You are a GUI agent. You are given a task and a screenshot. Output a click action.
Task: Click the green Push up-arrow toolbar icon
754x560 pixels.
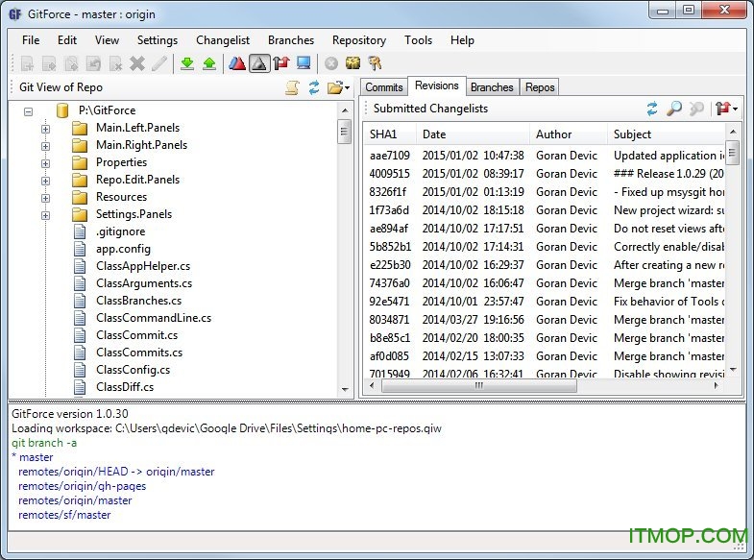click(209, 63)
